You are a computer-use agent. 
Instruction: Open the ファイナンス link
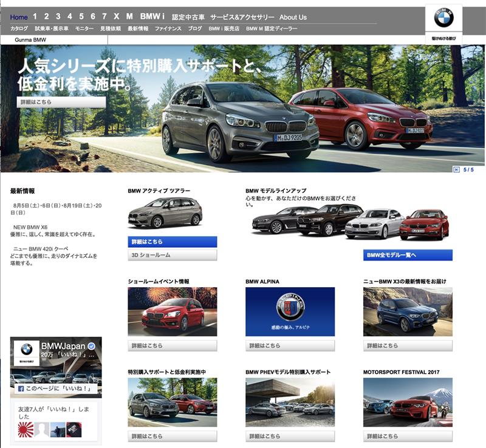[168, 29]
